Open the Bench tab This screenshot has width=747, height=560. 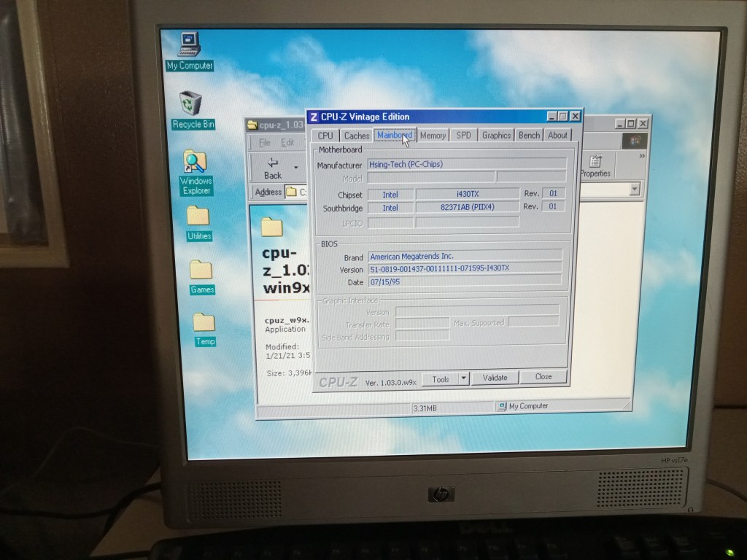[x=529, y=136]
